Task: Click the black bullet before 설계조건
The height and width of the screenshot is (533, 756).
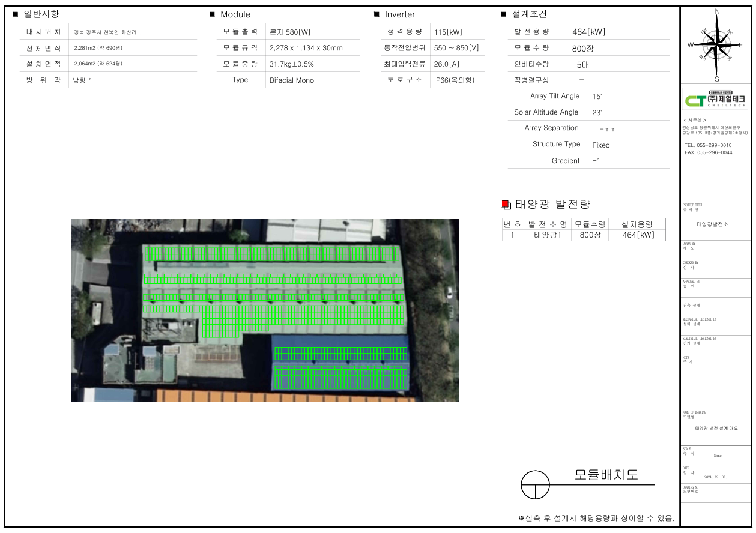Action: point(503,14)
